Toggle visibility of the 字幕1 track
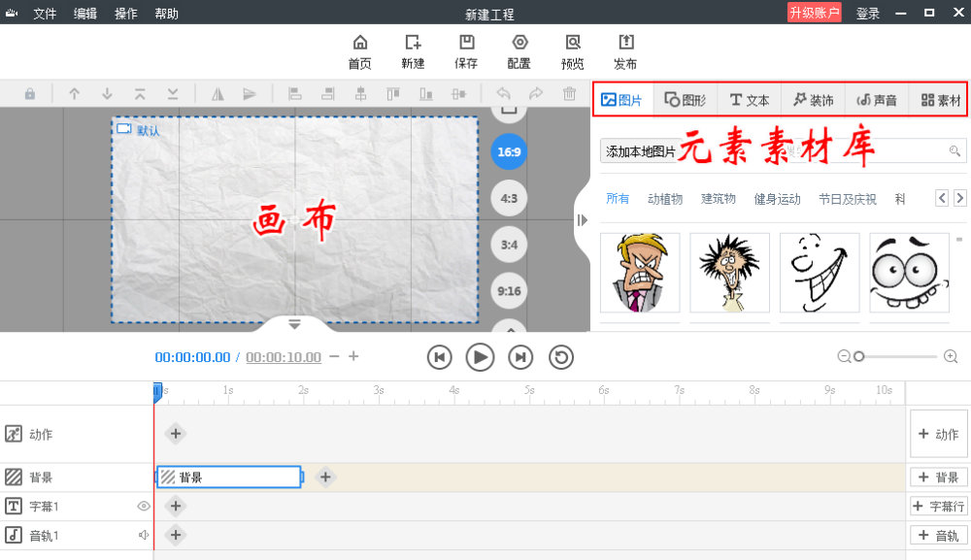 click(143, 506)
